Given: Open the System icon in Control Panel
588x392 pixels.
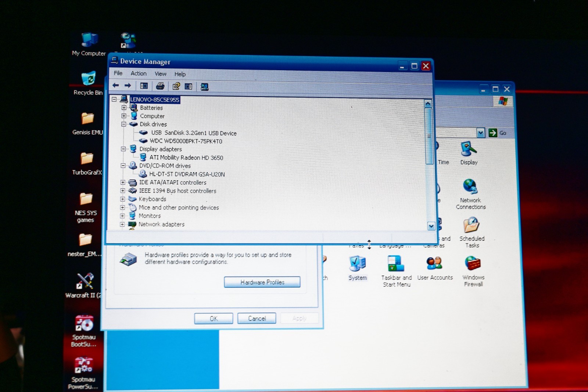Looking at the screenshot, I should (358, 268).
